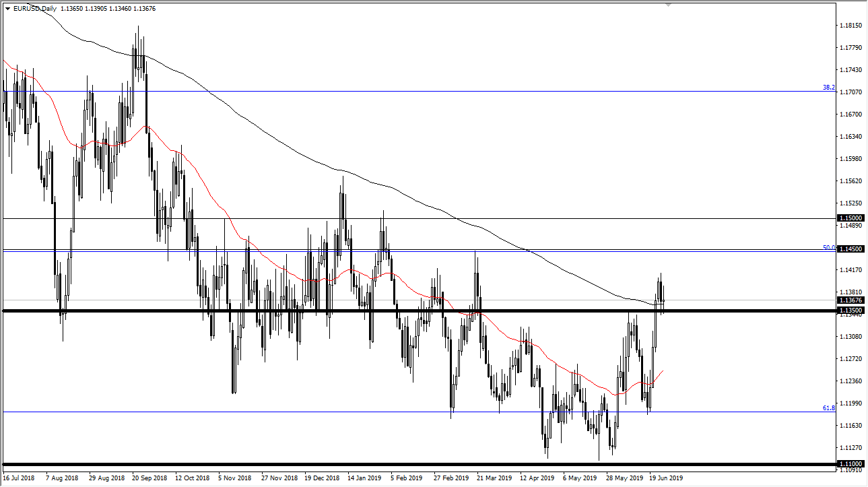Screen dimensions: 868x487
Task: Click the 38.2 Fibonacci level label
Action: [x=828, y=88]
